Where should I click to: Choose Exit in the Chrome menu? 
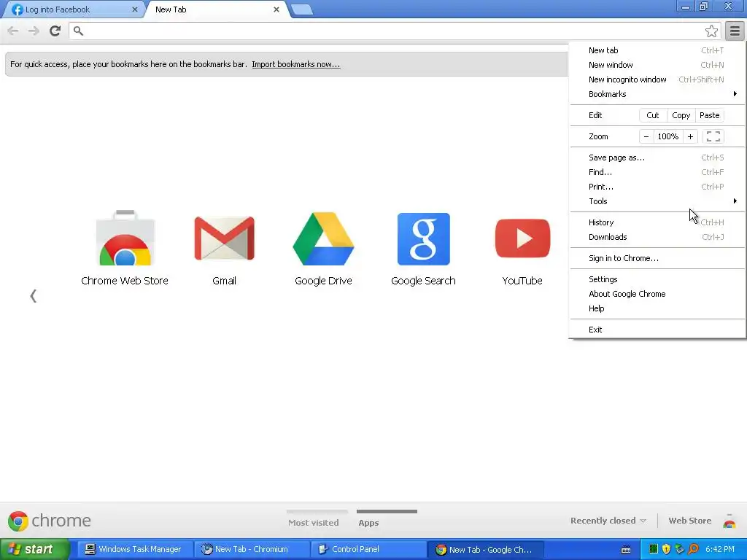pos(658,330)
